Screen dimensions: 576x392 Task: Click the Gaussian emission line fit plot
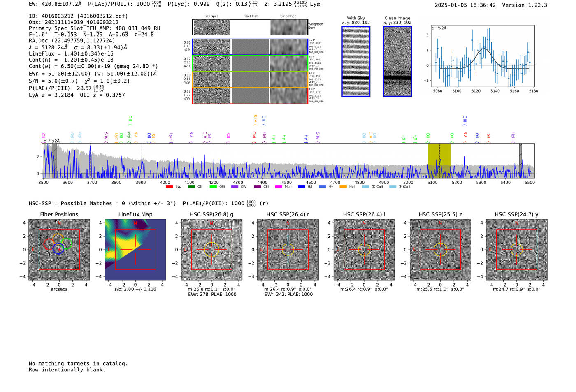coord(483,56)
